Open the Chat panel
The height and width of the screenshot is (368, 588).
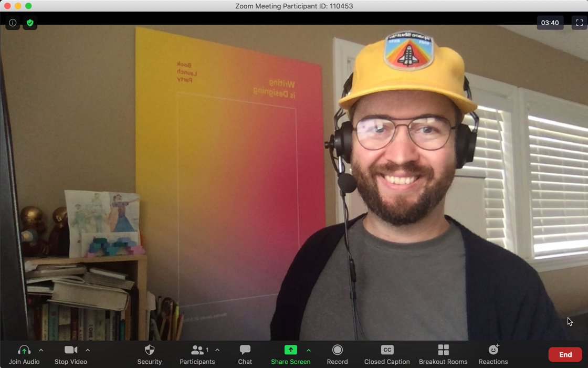point(245,354)
